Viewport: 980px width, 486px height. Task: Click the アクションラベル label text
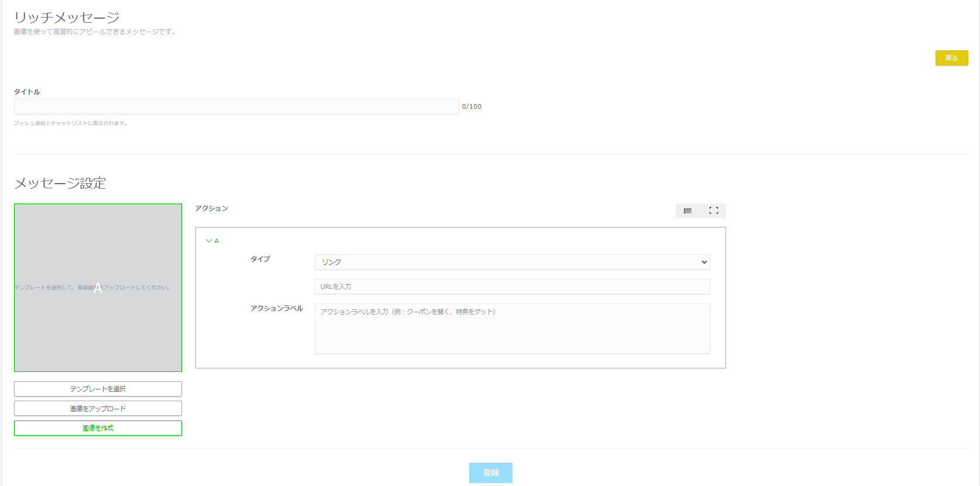pyautogui.click(x=277, y=308)
